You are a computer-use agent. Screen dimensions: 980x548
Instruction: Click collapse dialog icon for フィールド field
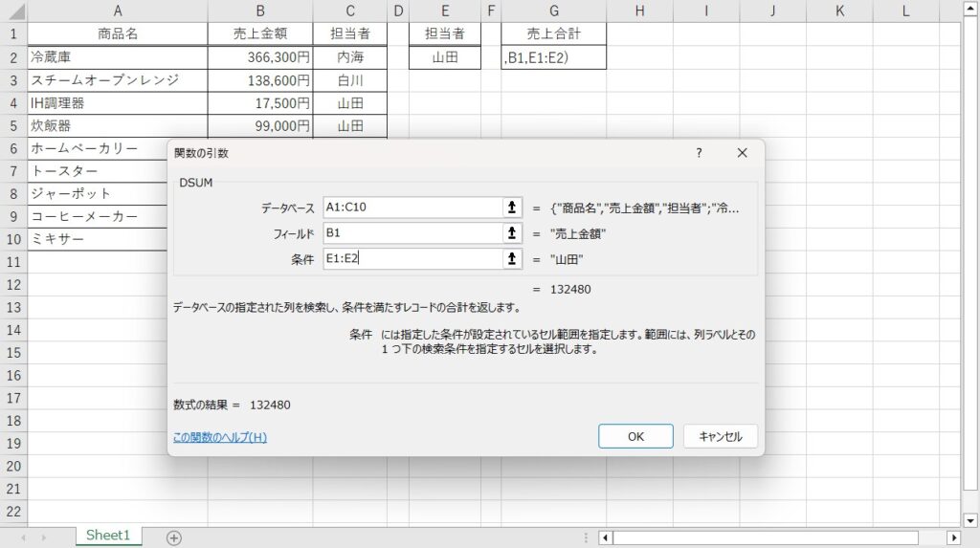[513, 232]
